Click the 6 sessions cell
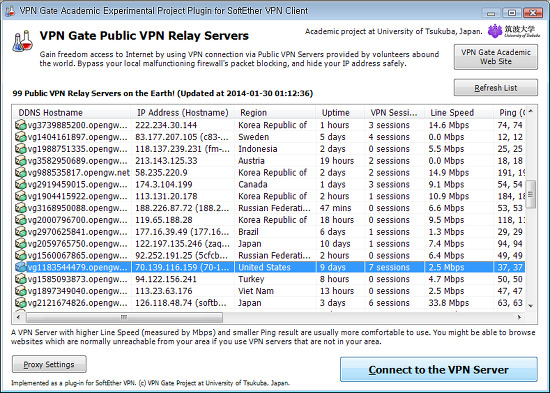This screenshot has width=550, height=393. pyautogui.click(x=389, y=303)
